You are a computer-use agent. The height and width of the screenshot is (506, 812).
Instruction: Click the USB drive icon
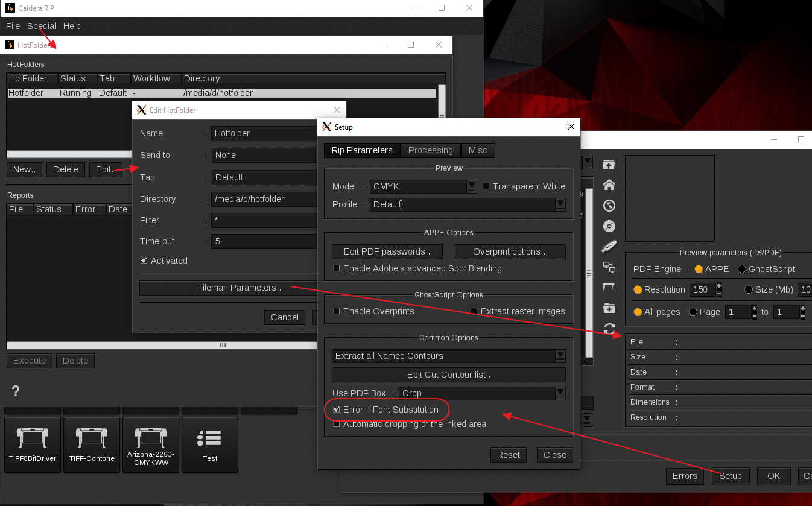(609, 247)
